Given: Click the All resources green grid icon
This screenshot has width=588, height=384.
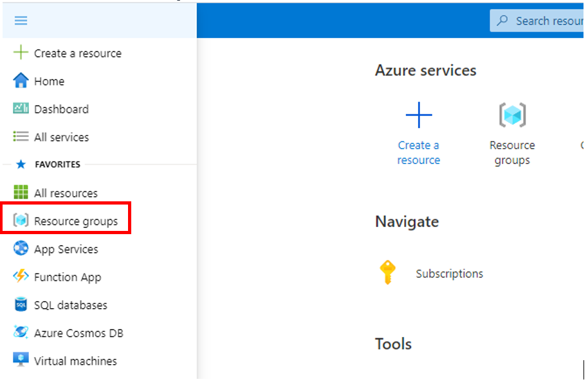Looking at the screenshot, I should click(21, 192).
